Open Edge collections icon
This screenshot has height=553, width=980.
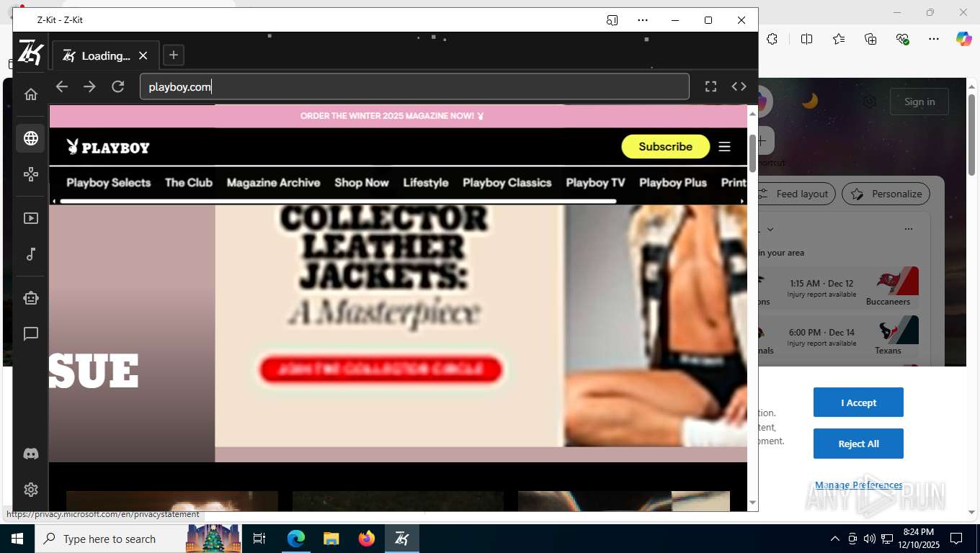pyautogui.click(x=870, y=39)
